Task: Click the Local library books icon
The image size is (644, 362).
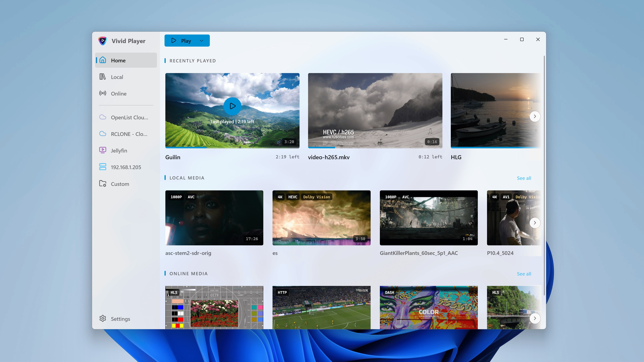Action: tap(102, 77)
